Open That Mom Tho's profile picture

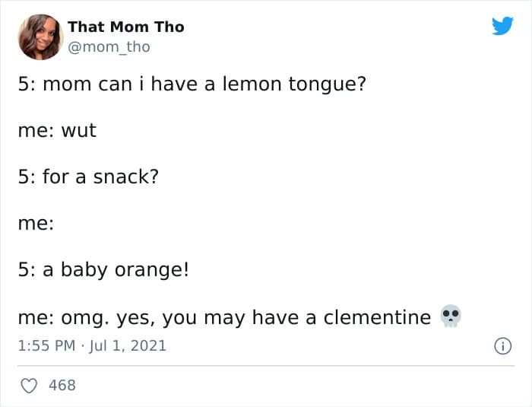pyautogui.click(x=40, y=37)
